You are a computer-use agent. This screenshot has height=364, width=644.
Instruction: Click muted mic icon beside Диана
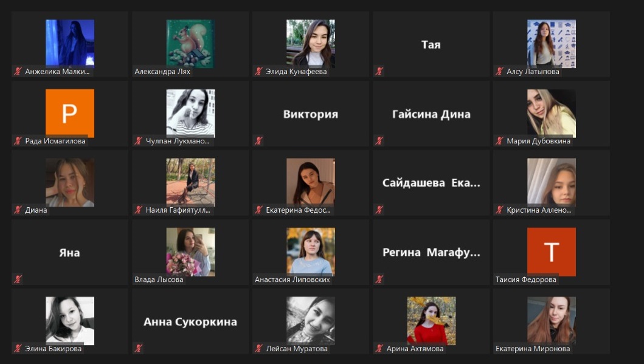click(18, 210)
